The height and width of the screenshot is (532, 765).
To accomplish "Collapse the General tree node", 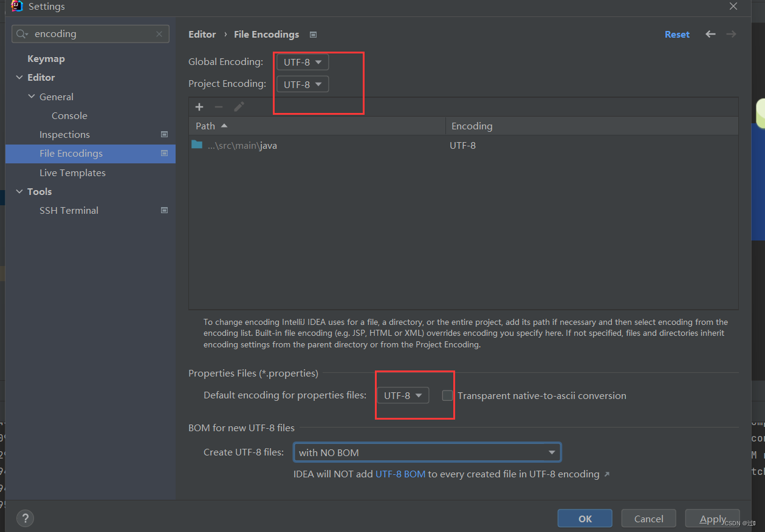I will 32,97.
